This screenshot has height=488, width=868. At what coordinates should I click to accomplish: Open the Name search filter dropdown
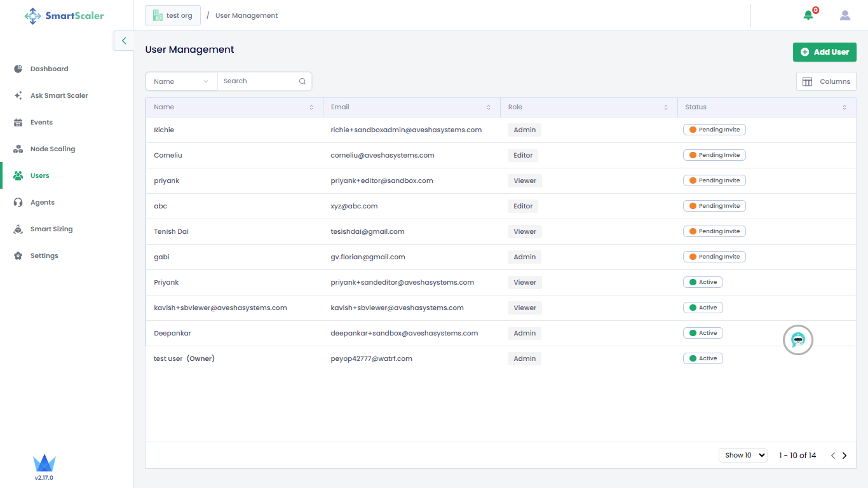tap(181, 81)
